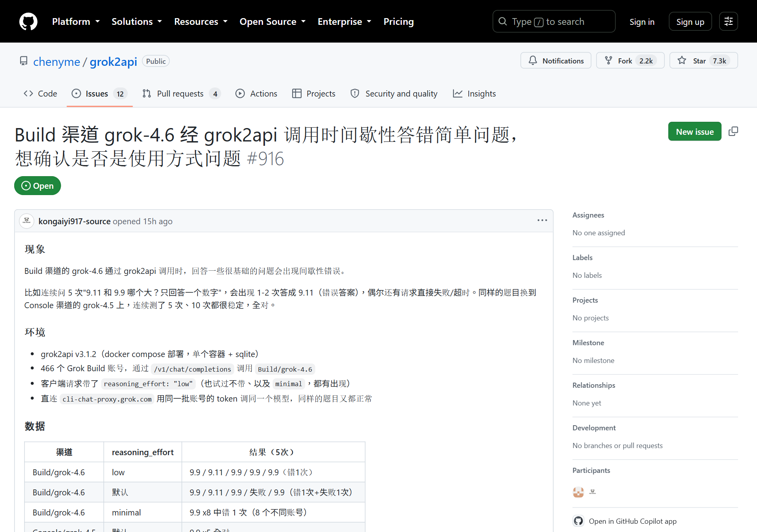Open the grok2api repository link
The height and width of the screenshot is (532, 757).
(113, 61)
